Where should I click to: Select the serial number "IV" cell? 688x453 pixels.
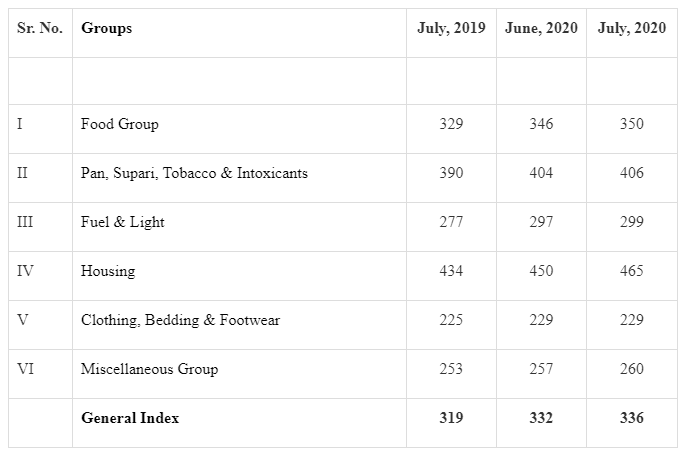(x=26, y=271)
